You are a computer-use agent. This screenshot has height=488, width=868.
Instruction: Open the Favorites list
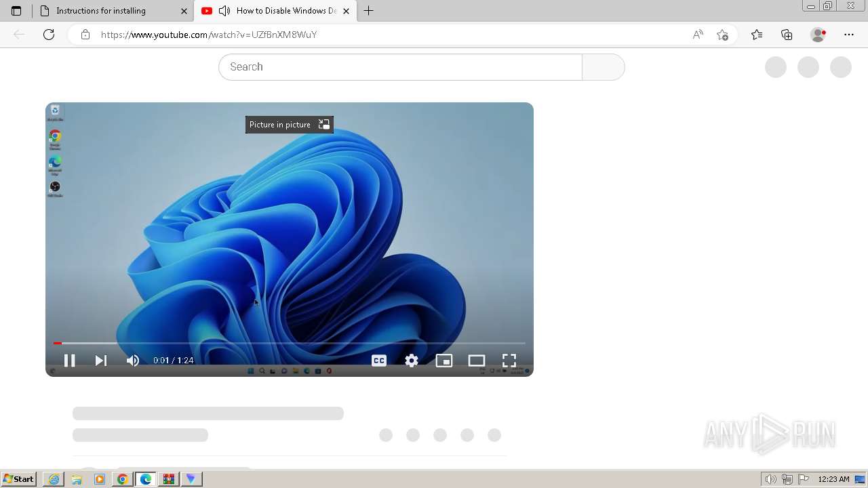pyautogui.click(x=757, y=35)
